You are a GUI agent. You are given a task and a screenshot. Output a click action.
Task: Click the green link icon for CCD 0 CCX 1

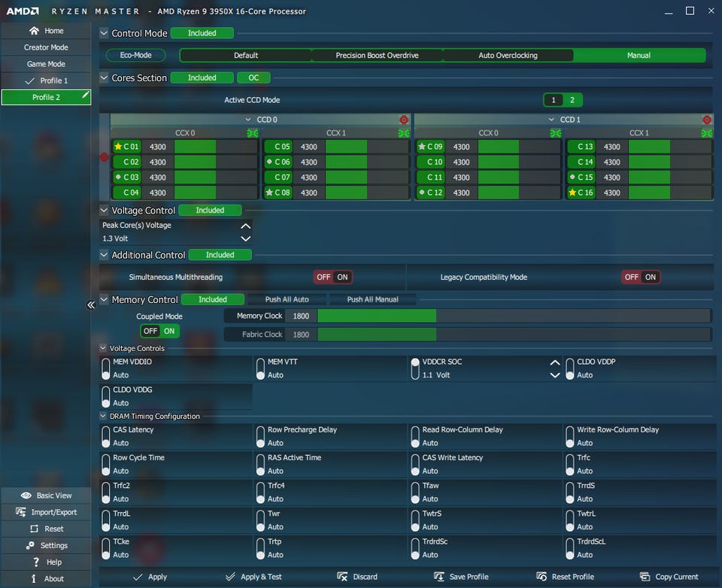tap(404, 133)
